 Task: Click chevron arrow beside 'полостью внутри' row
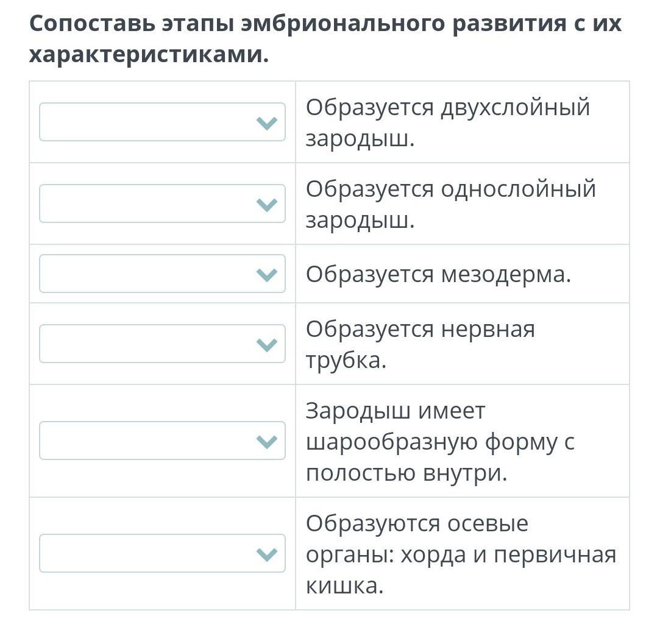(x=266, y=441)
